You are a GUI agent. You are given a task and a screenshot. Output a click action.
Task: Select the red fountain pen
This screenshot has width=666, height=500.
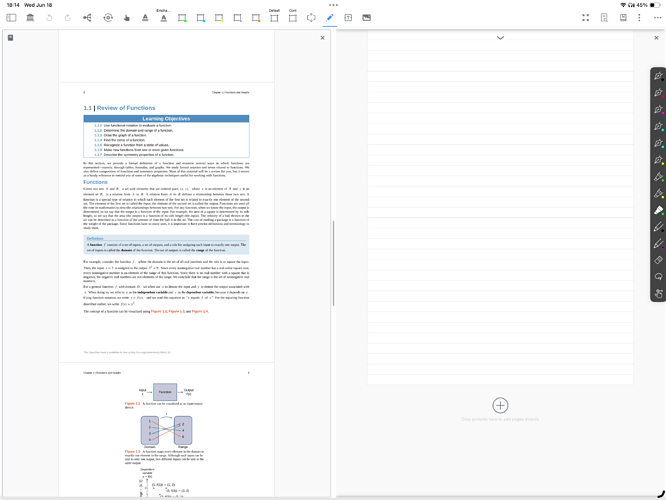[x=658, y=93]
